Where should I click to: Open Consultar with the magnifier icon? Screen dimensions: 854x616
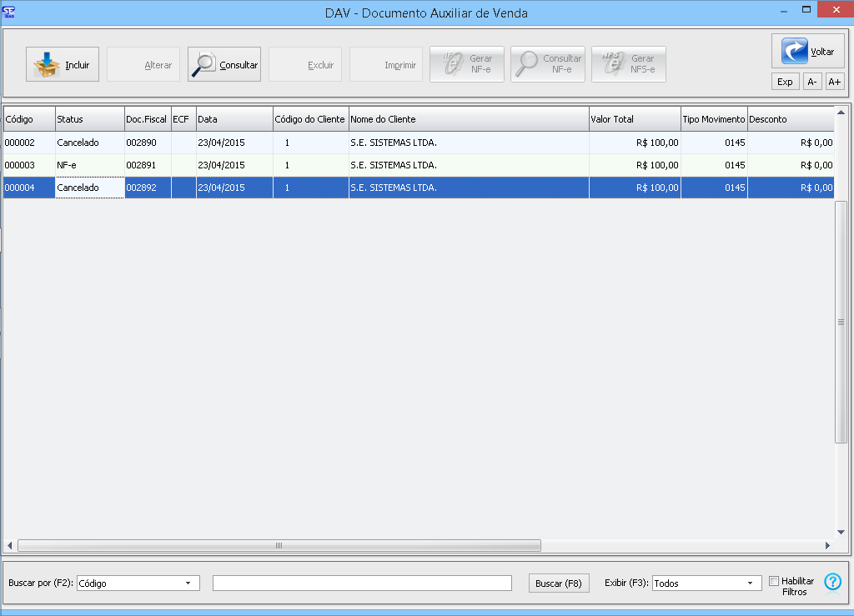[x=203, y=65]
